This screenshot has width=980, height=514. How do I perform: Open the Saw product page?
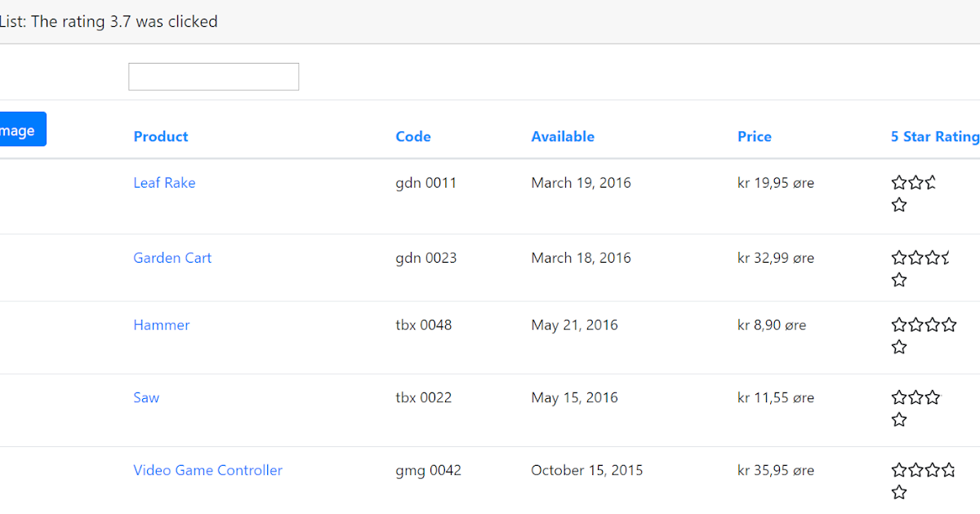[x=146, y=397]
